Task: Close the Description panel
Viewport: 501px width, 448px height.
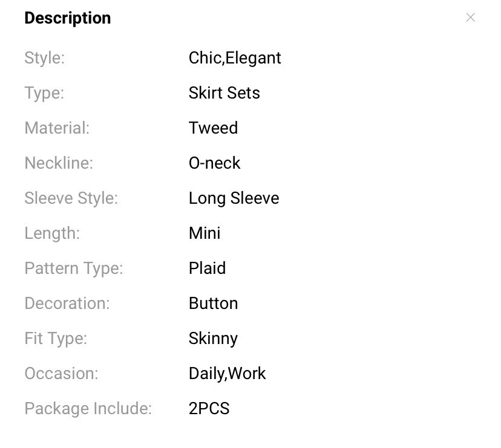Action: (x=470, y=18)
